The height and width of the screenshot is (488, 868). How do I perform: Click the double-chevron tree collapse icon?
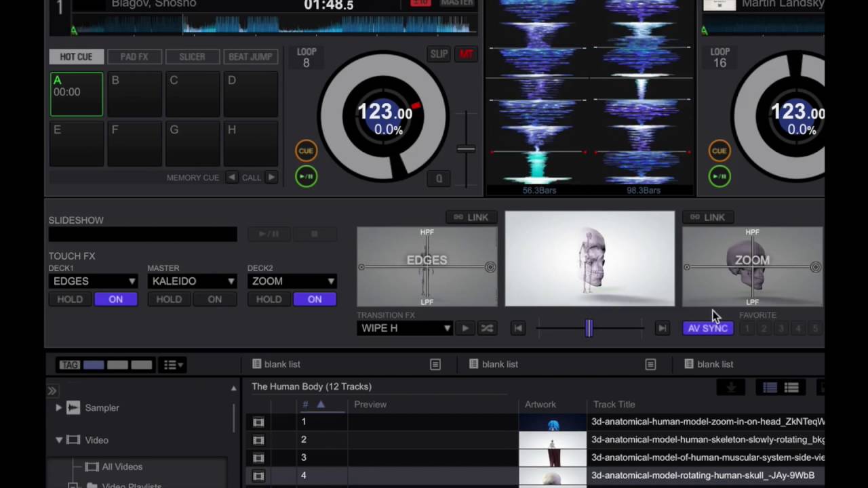click(x=52, y=391)
